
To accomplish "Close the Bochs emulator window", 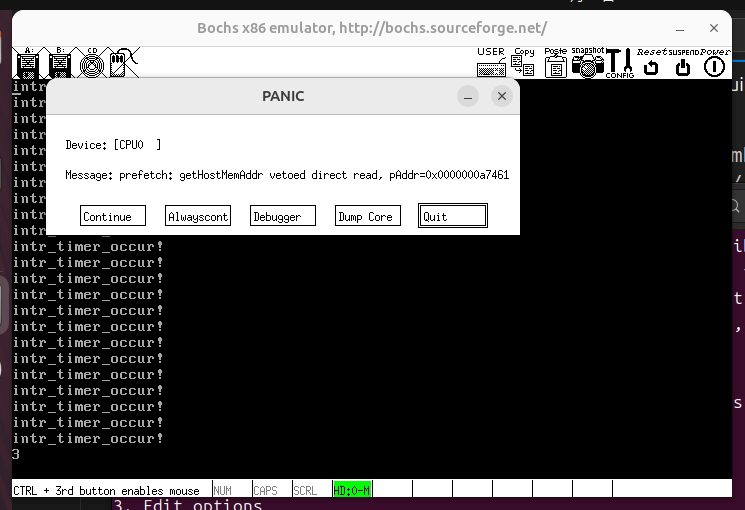I will point(714,29).
